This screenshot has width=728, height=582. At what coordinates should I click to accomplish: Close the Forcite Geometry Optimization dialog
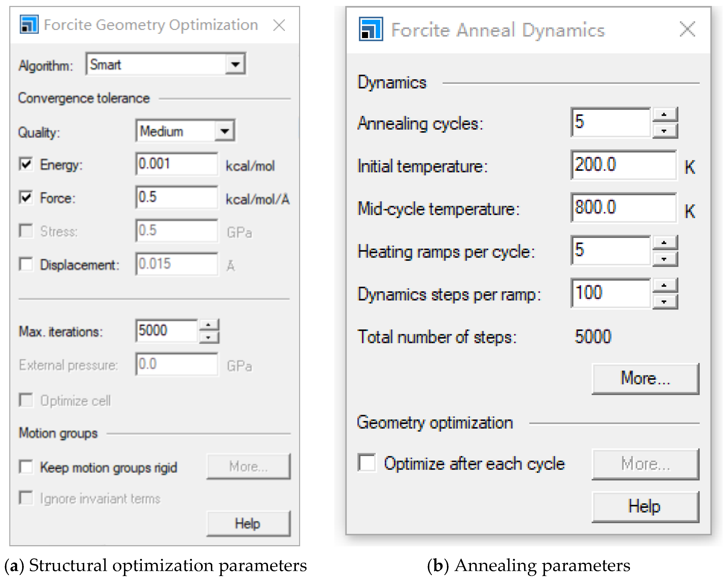coord(279,25)
